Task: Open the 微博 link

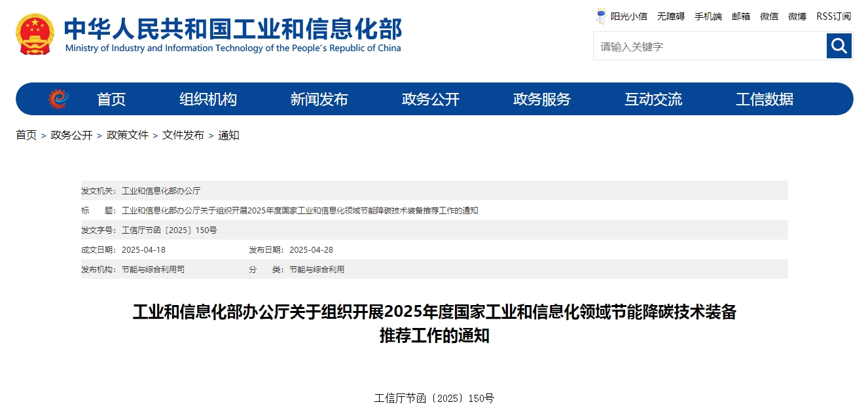Action: 797,16
